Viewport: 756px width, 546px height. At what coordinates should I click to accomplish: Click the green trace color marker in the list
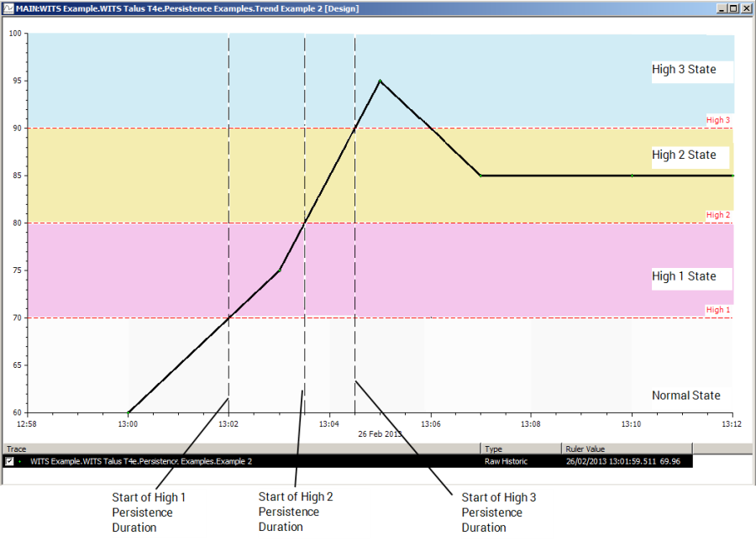coord(20,461)
